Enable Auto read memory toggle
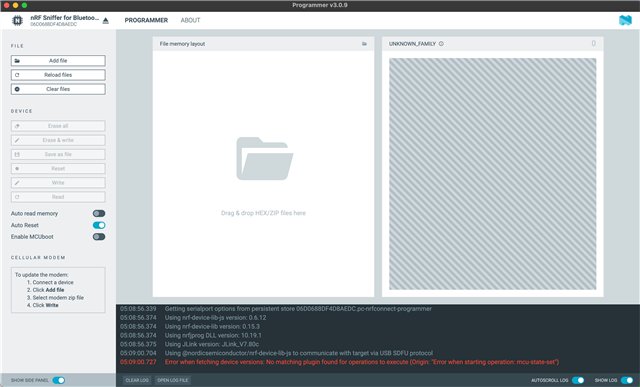This screenshot has width=640, height=387. 99,214
